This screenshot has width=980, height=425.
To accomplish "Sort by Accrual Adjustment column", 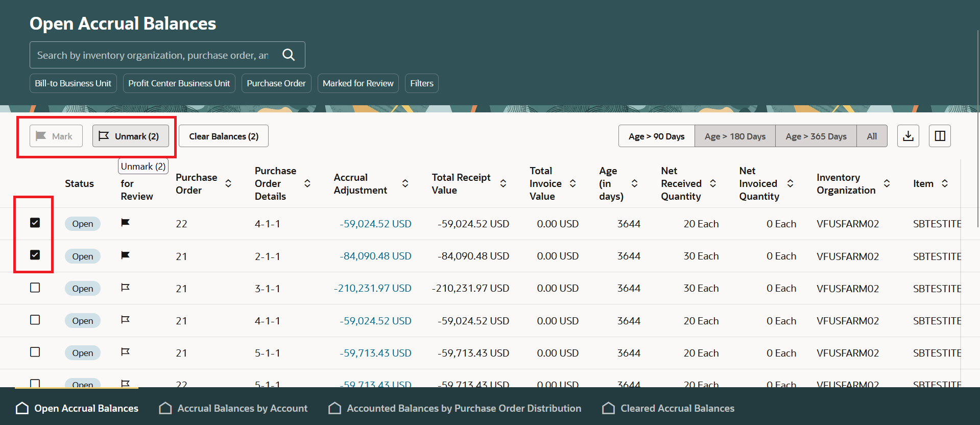I will (x=405, y=183).
